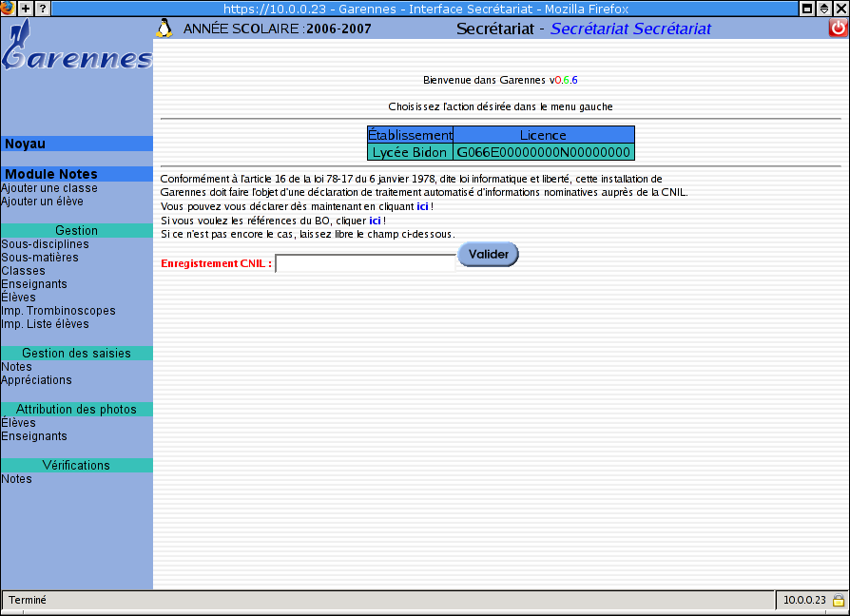Go to Sous-disciplines

pyautogui.click(x=46, y=244)
